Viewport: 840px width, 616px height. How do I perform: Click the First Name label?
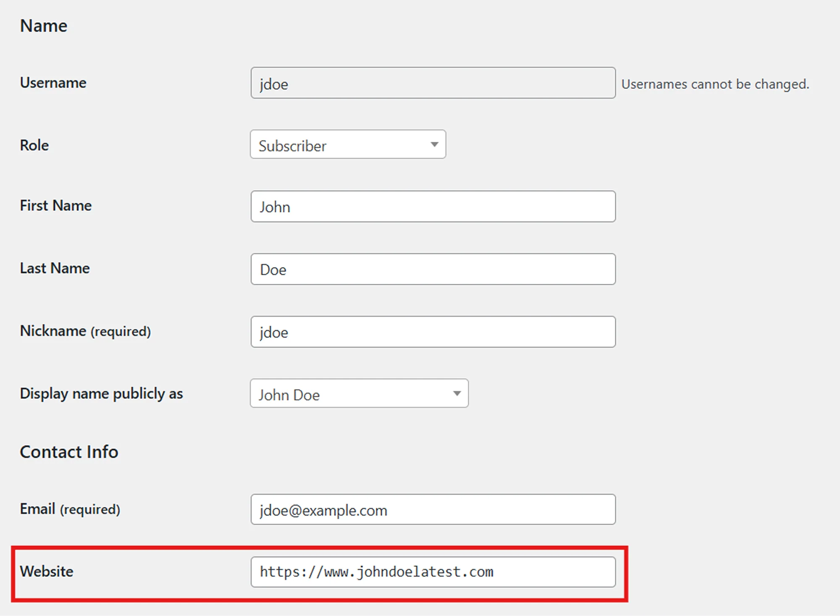coord(56,206)
